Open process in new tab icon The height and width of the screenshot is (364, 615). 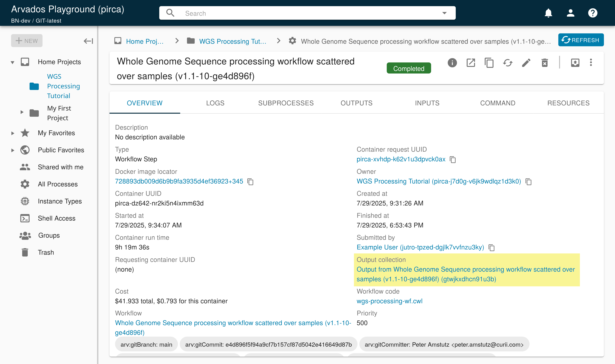coord(471,63)
